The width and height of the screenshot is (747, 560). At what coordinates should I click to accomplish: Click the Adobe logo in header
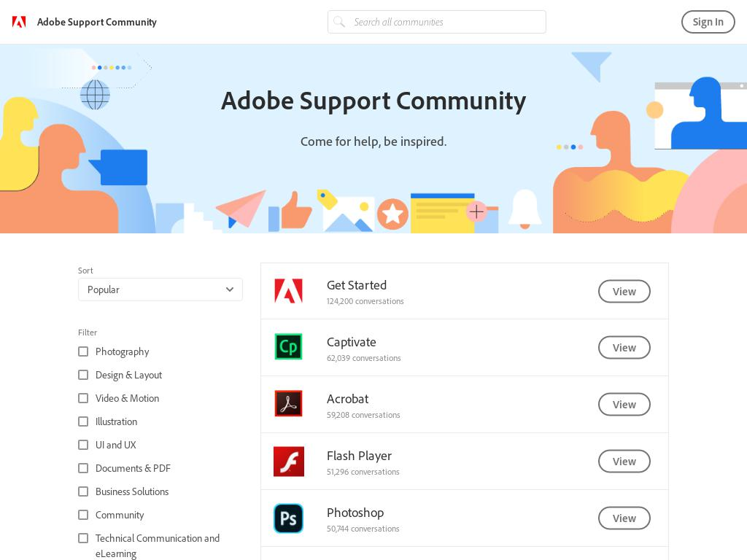pos(19,22)
